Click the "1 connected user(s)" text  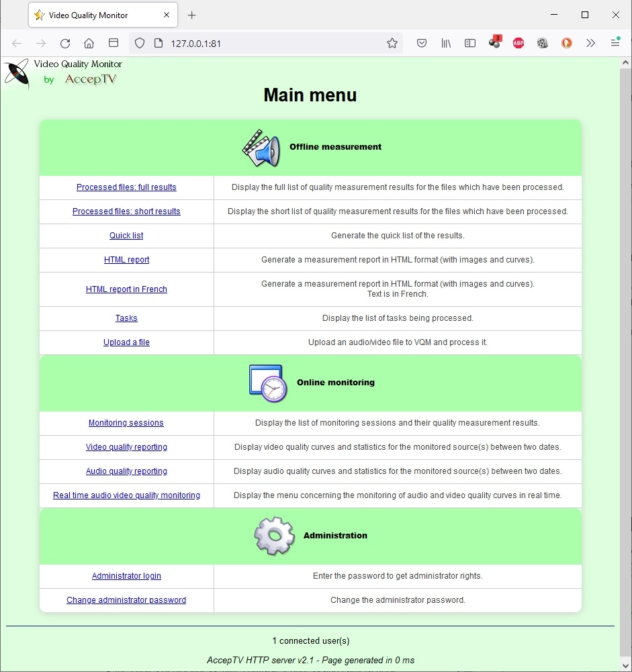click(x=311, y=640)
